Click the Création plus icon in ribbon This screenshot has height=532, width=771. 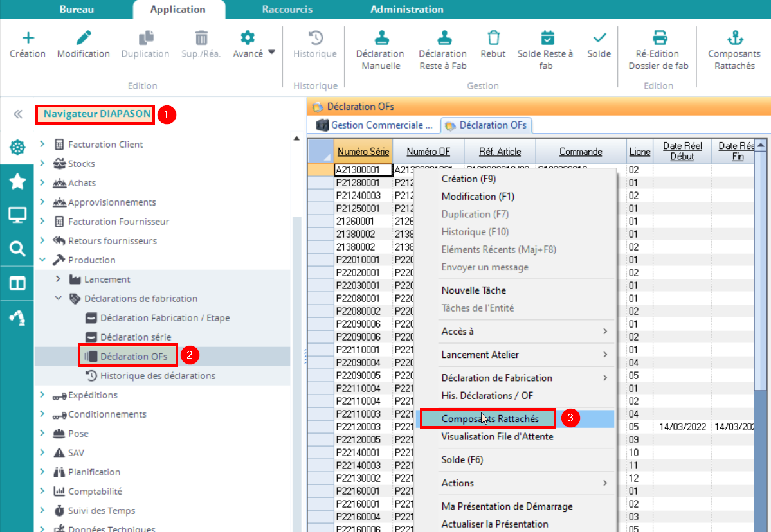point(28,37)
